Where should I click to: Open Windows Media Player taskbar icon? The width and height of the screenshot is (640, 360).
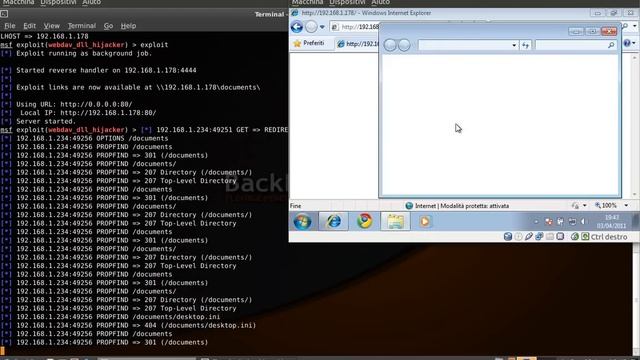click(x=424, y=221)
